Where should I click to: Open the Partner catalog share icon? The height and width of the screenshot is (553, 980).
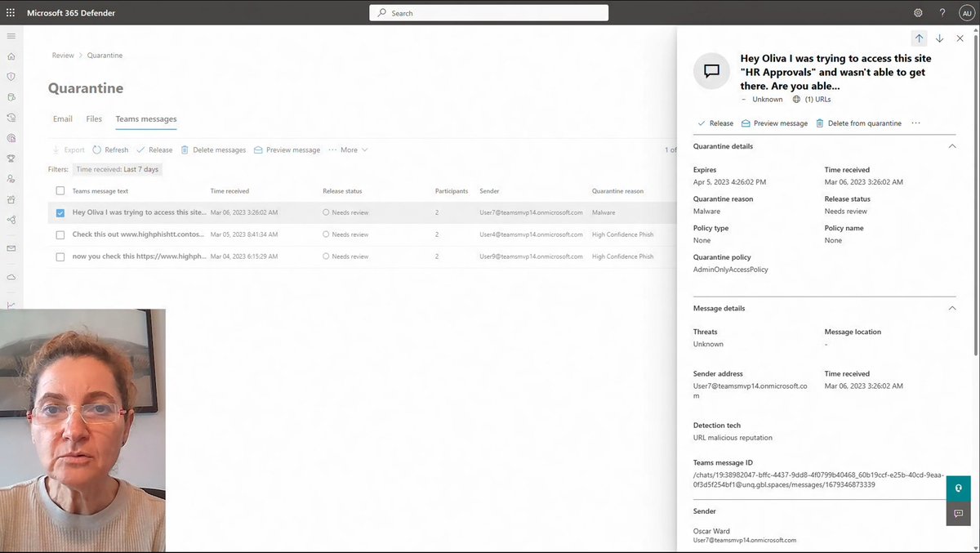point(11,220)
